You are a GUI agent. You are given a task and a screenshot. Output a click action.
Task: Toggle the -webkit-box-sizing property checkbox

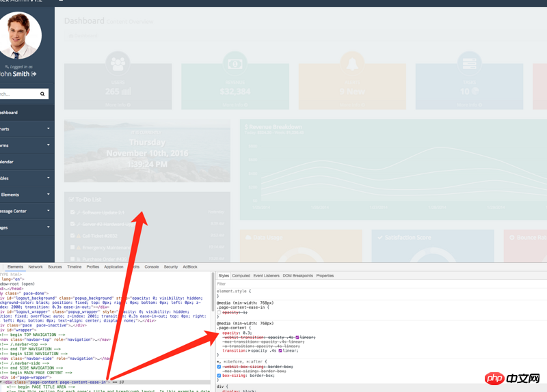[x=219, y=367]
